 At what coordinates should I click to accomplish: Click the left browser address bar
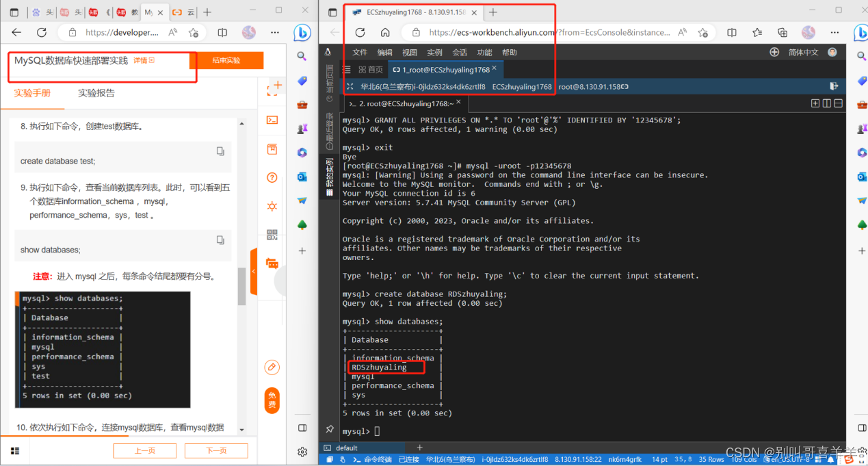(x=122, y=32)
